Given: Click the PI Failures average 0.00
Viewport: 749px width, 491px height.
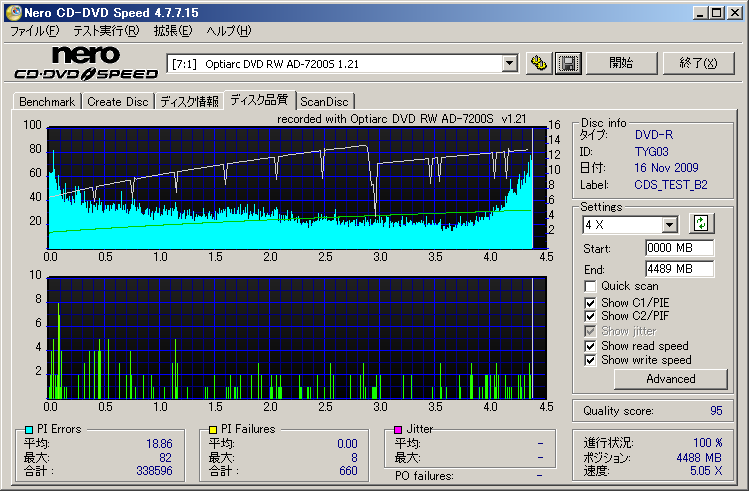Looking at the screenshot, I should (347, 444).
